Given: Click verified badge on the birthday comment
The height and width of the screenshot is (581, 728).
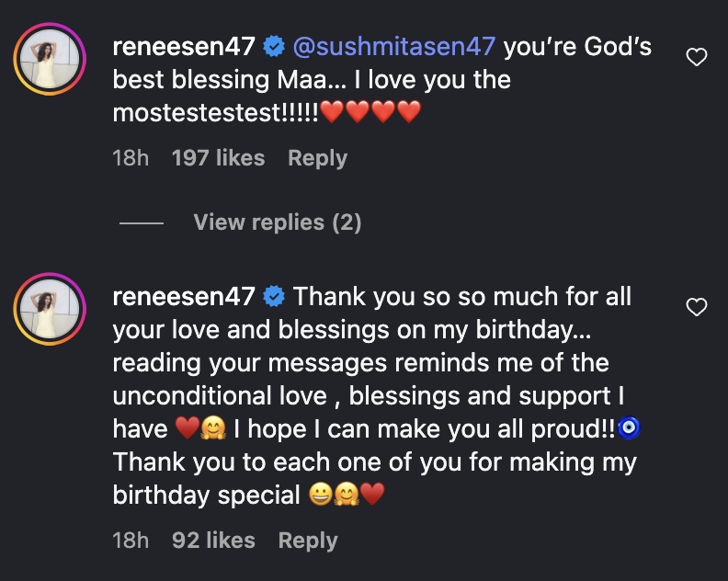Looking at the screenshot, I should tap(273, 297).
